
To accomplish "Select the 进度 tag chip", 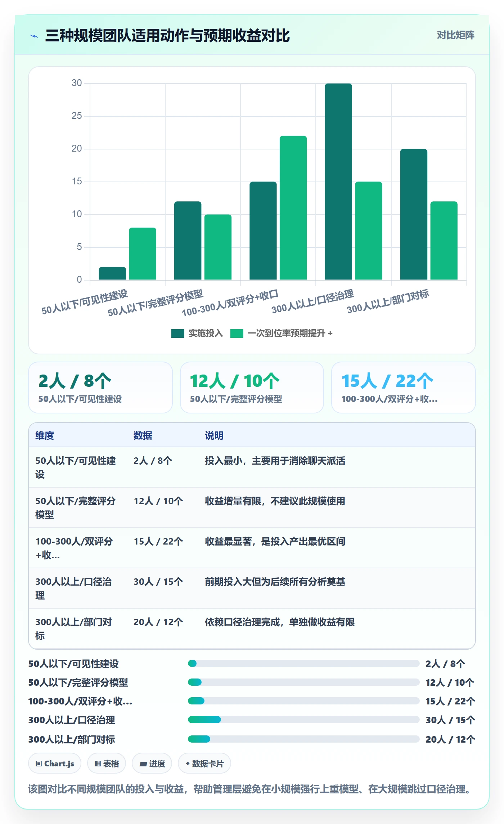I will click(152, 763).
